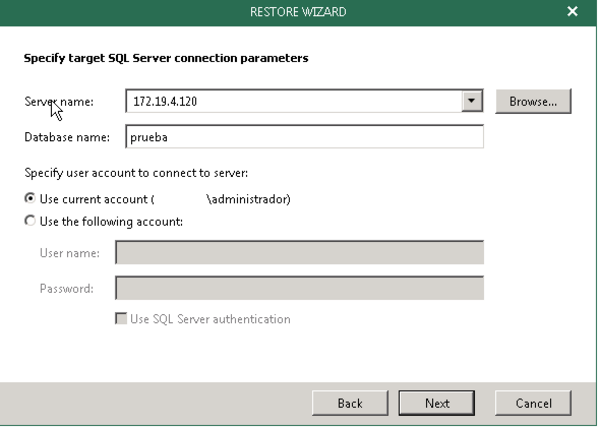
Task: Click the SQL Server connection parameters heading
Action: (x=165, y=58)
